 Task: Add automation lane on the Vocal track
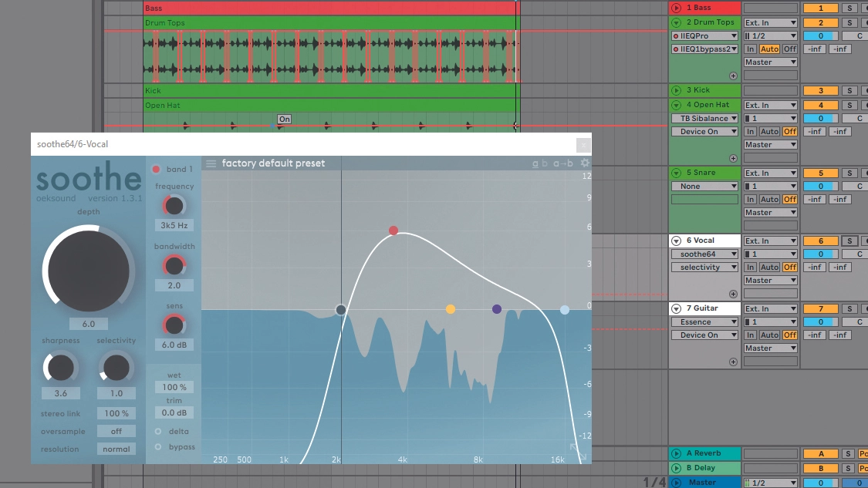tap(733, 294)
